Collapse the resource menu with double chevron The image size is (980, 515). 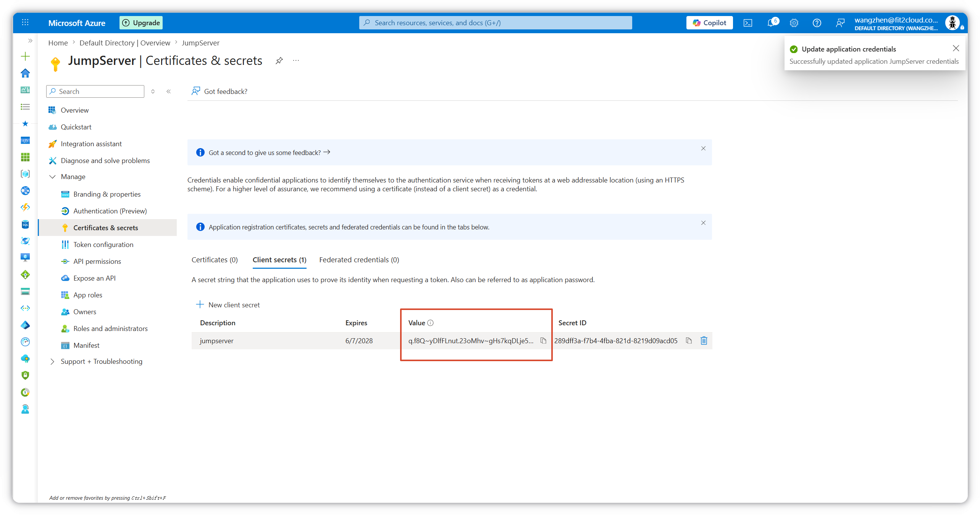(168, 92)
